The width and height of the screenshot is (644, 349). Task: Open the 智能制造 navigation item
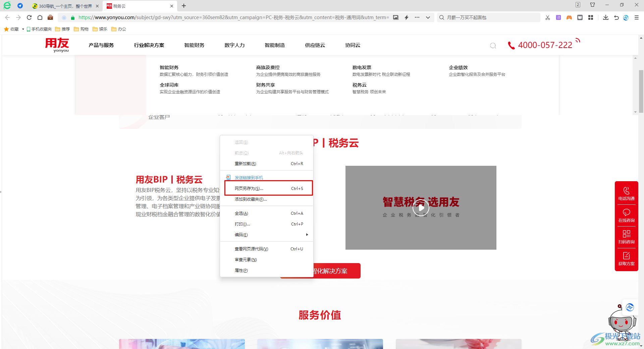click(x=275, y=45)
